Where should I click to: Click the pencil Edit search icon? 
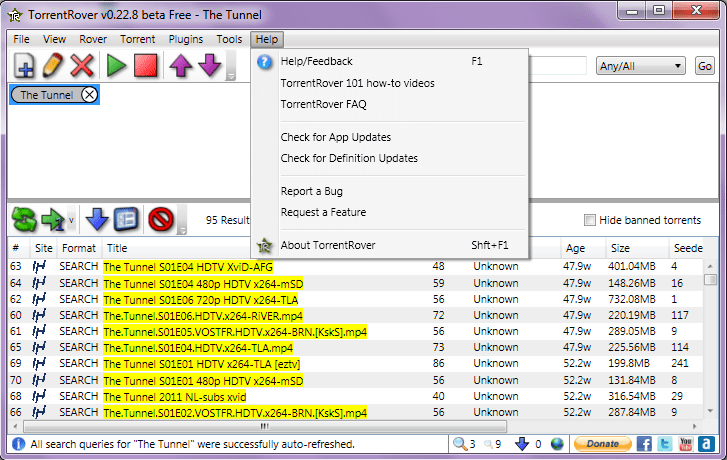(52, 65)
